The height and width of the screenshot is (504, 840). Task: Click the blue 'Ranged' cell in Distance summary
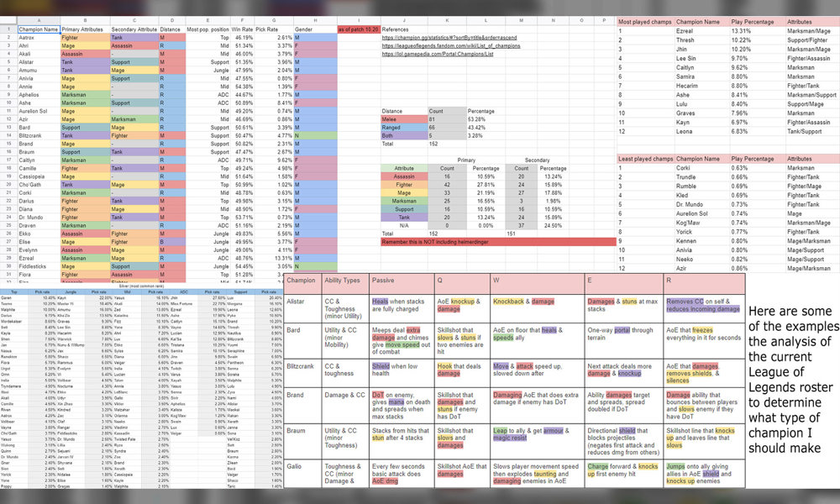[x=404, y=128]
